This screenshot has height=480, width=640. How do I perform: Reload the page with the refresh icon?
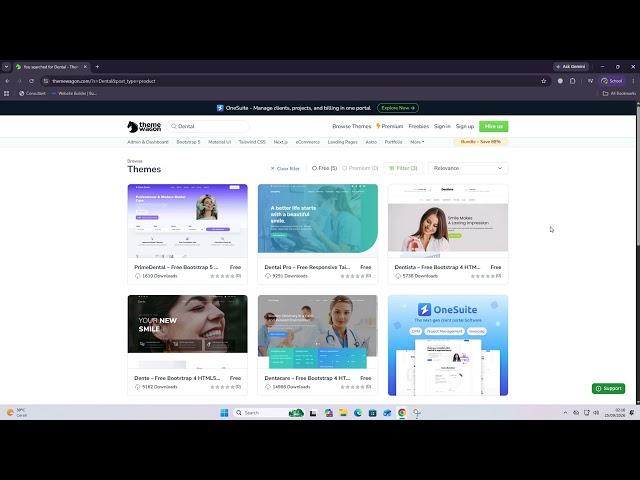click(31, 81)
